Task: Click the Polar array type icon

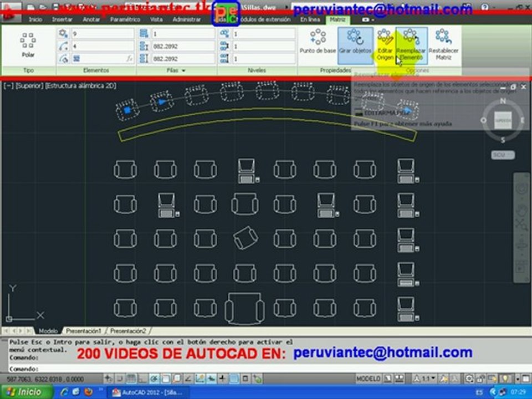Action: (x=28, y=45)
